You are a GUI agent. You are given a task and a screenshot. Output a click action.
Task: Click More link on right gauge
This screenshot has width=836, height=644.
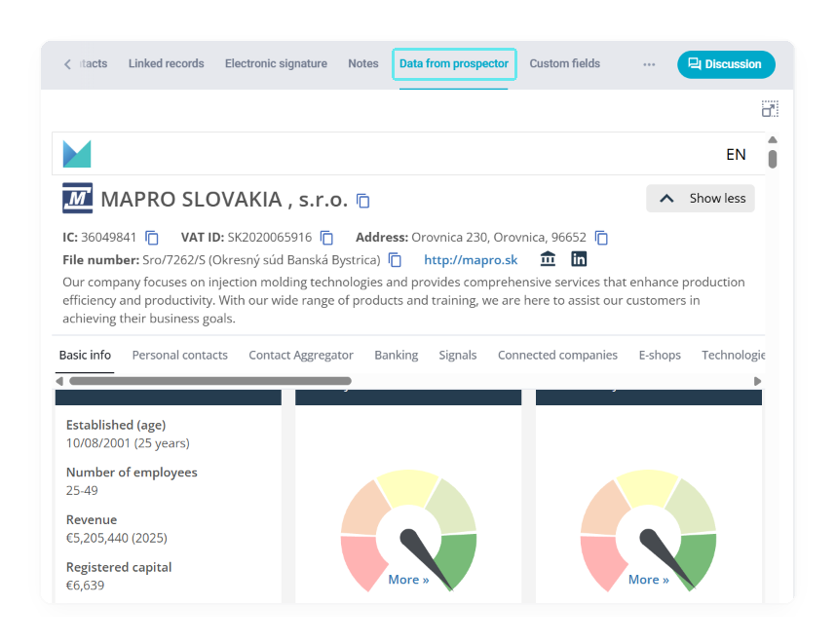pos(648,580)
